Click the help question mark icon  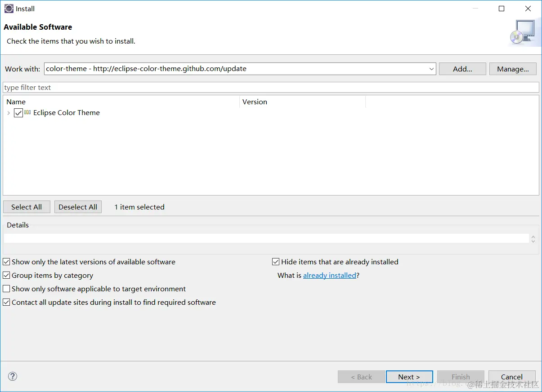coord(13,376)
